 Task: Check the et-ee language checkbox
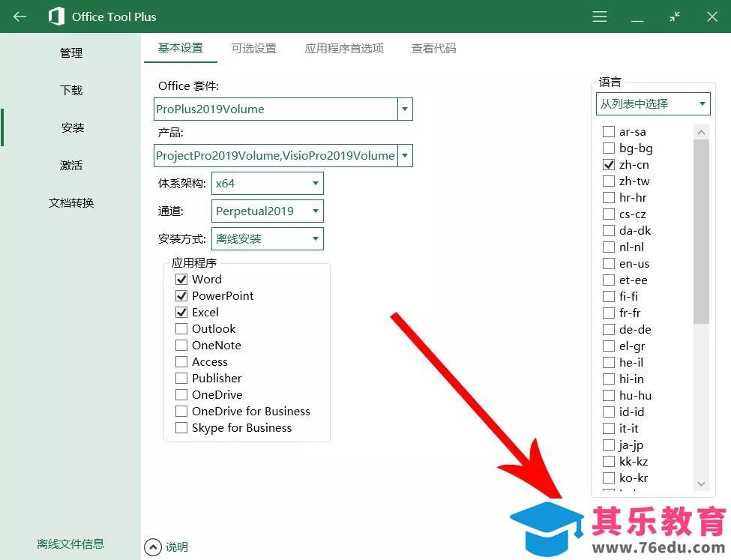click(608, 280)
